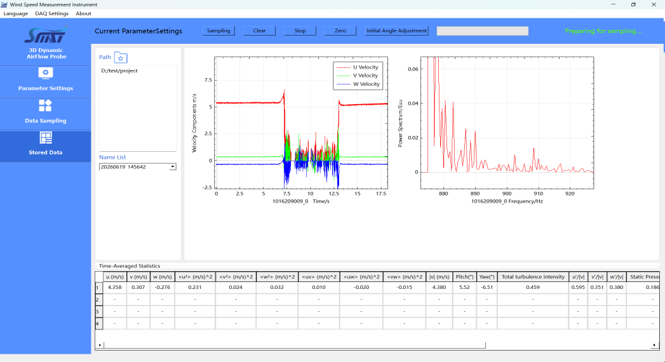The height and width of the screenshot is (362, 665).
Task: Click the app icon in title bar
Action: 4,4
